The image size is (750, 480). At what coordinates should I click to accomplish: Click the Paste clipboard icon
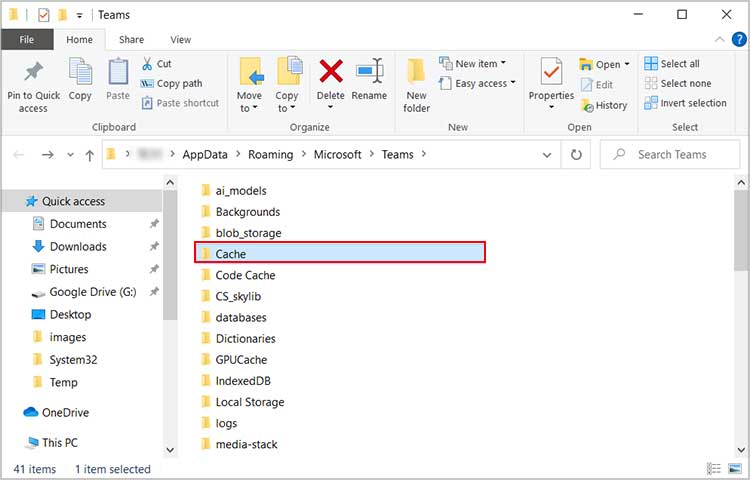coord(118,72)
